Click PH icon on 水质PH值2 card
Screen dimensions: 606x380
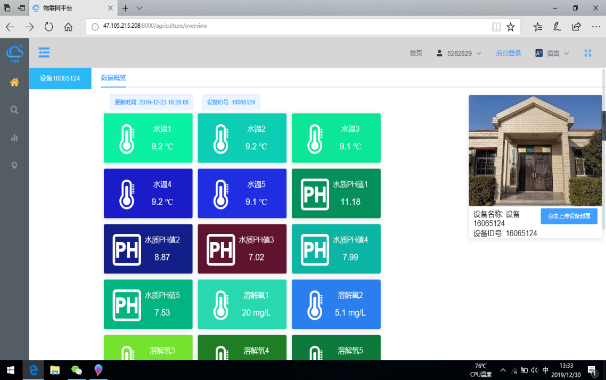tap(127, 250)
